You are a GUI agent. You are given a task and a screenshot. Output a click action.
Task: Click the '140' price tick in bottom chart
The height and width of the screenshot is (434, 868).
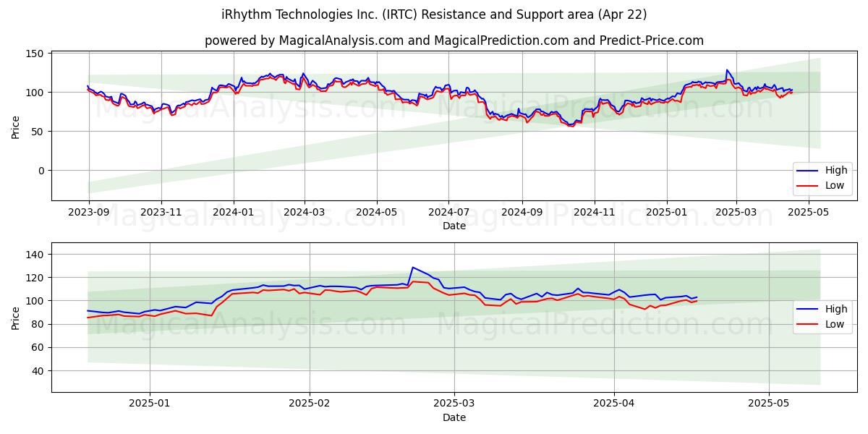pos(36,255)
